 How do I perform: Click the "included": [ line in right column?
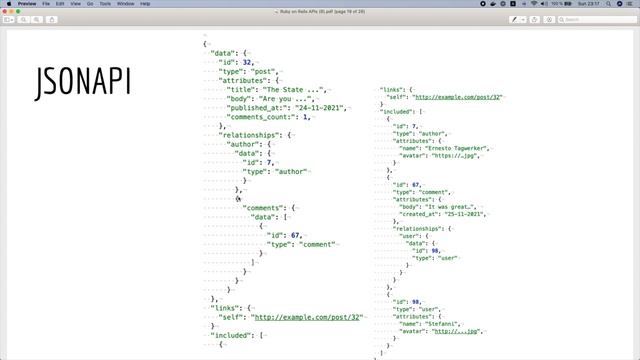click(x=401, y=111)
